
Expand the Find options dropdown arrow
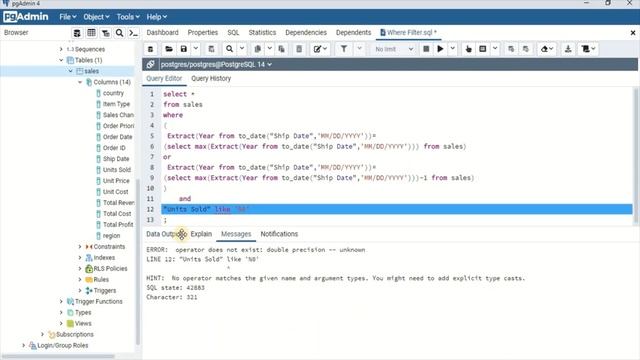242,49
